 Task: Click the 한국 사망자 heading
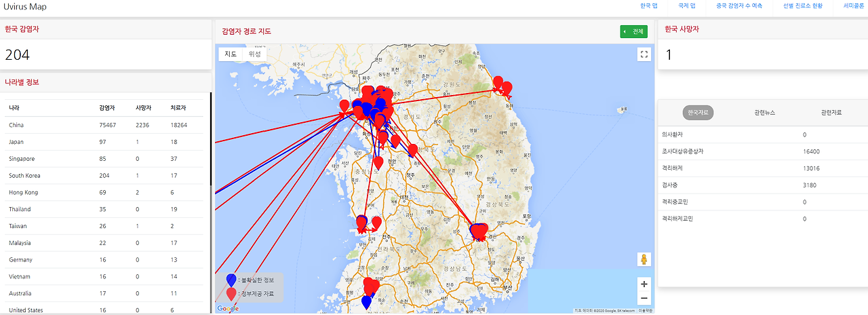[682, 29]
